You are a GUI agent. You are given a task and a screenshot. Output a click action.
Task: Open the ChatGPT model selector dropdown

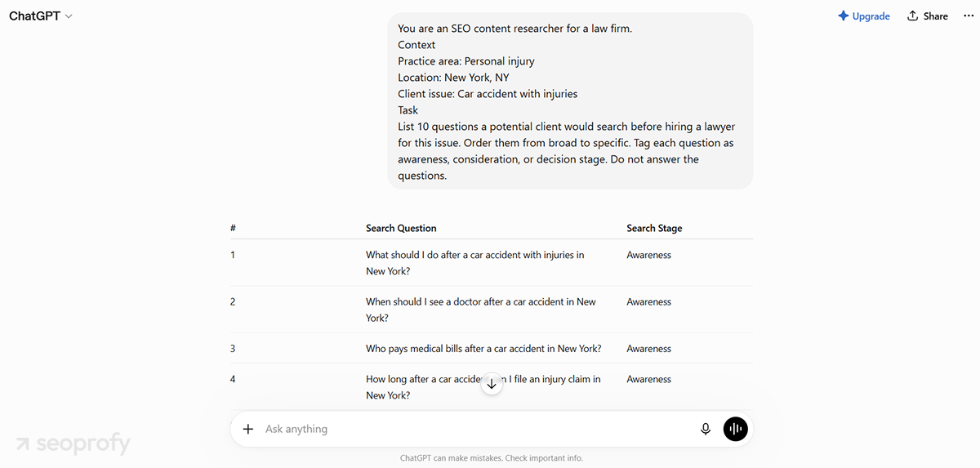point(41,16)
